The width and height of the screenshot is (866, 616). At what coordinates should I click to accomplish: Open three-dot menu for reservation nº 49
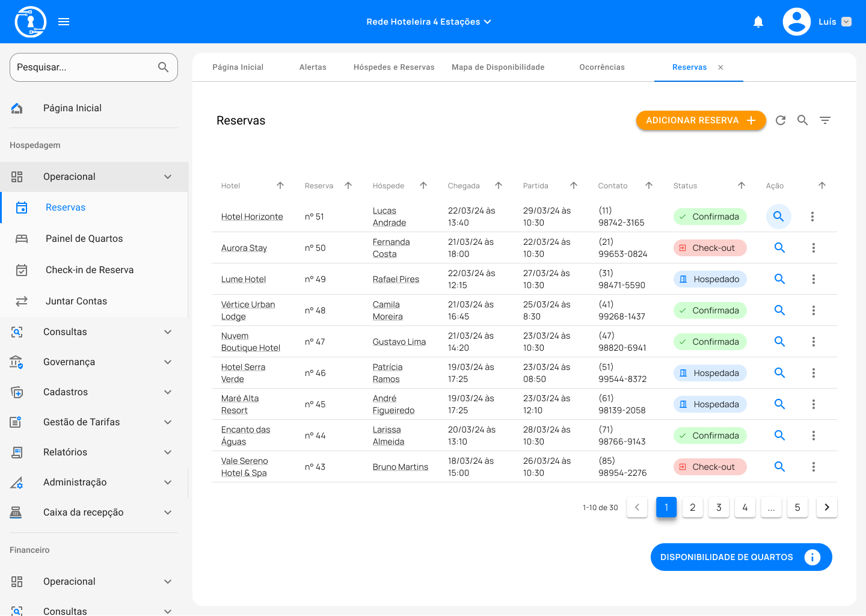click(813, 279)
